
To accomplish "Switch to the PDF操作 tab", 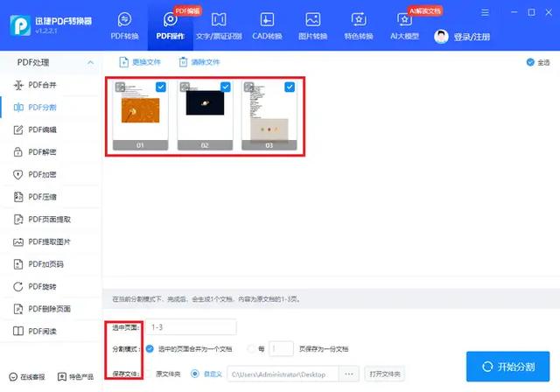I will (x=171, y=26).
